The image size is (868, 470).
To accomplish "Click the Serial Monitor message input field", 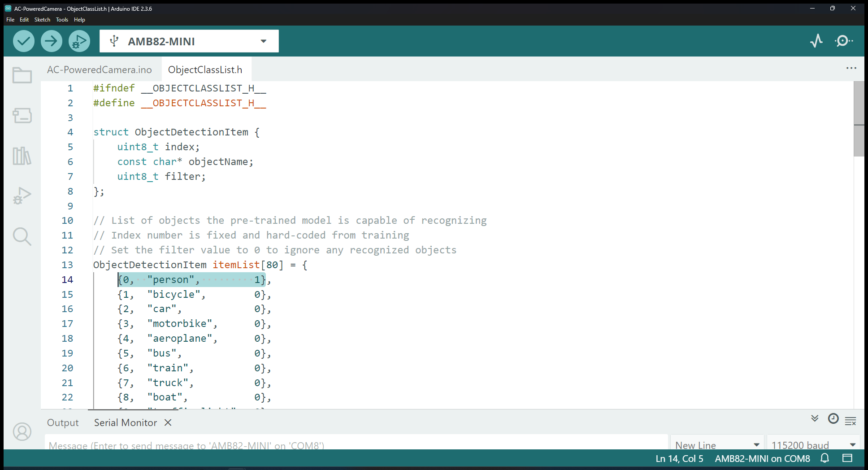I will [356, 445].
